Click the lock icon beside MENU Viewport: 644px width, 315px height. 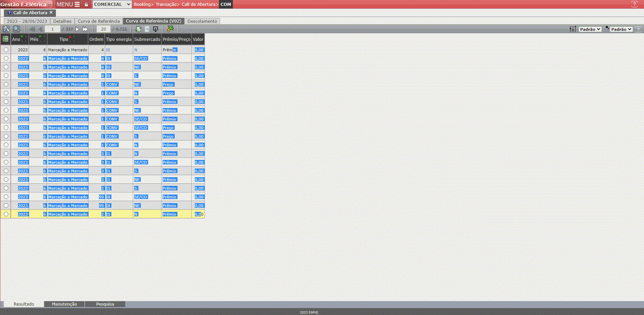click(86, 4)
